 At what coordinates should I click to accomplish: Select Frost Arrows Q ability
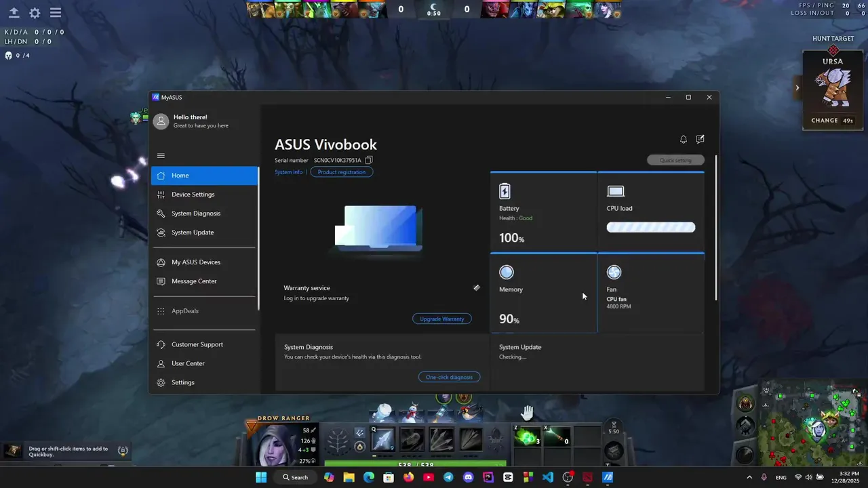[382, 439]
